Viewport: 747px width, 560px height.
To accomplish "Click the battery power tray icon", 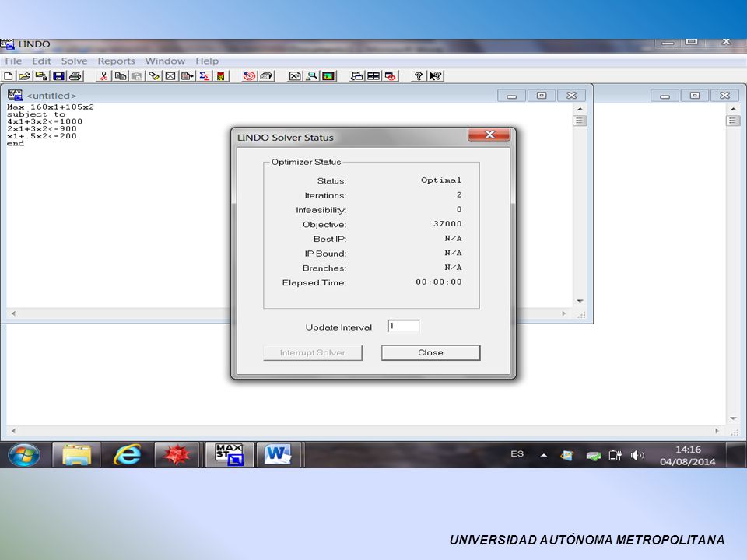I will [615, 456].
